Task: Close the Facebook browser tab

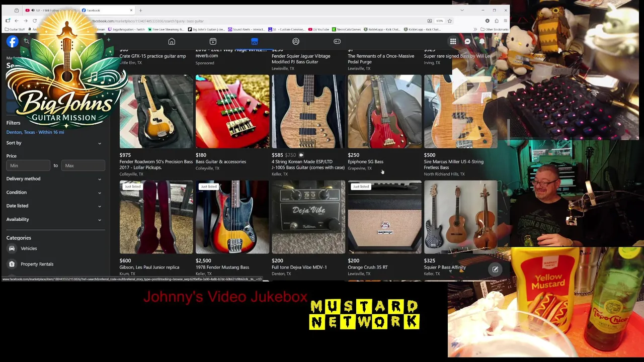Action: point(131,10)
